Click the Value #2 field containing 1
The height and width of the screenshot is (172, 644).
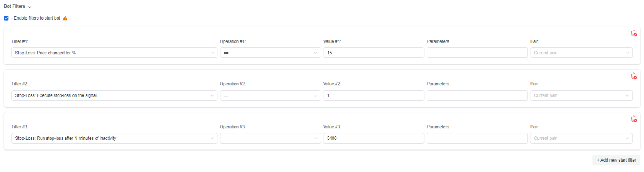point(373,95)
